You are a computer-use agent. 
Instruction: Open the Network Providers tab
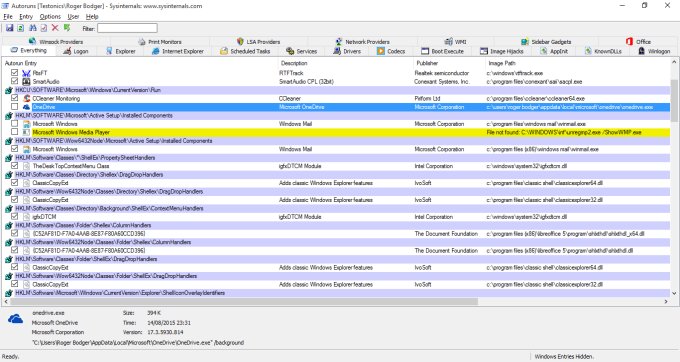coord(363,42)
